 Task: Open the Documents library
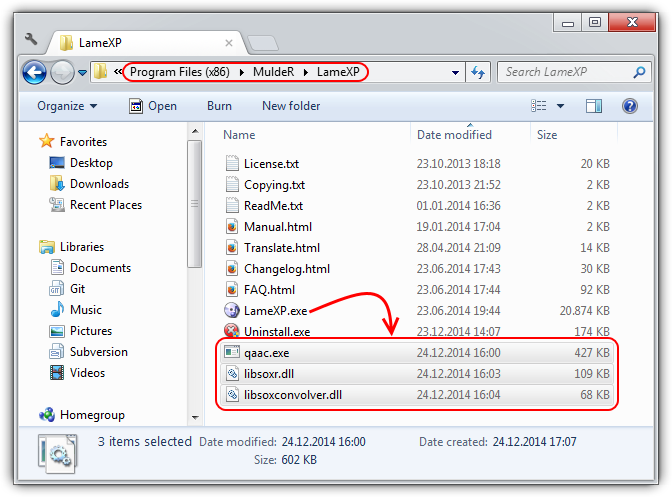[90, 268]
